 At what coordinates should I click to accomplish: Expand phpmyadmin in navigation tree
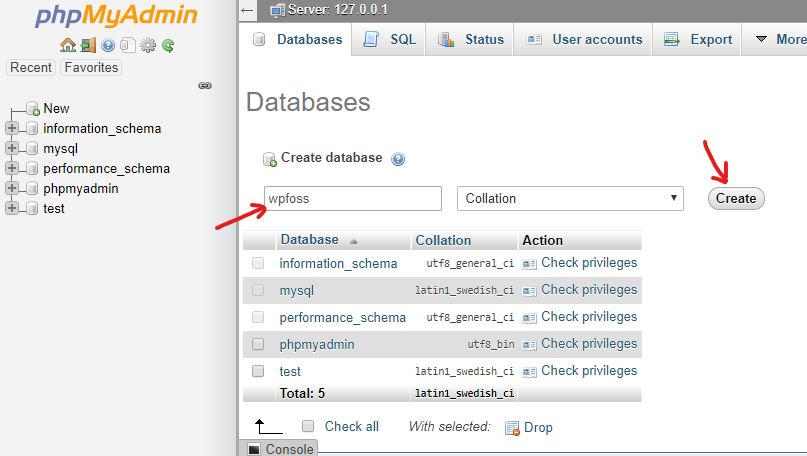(12, 188)
